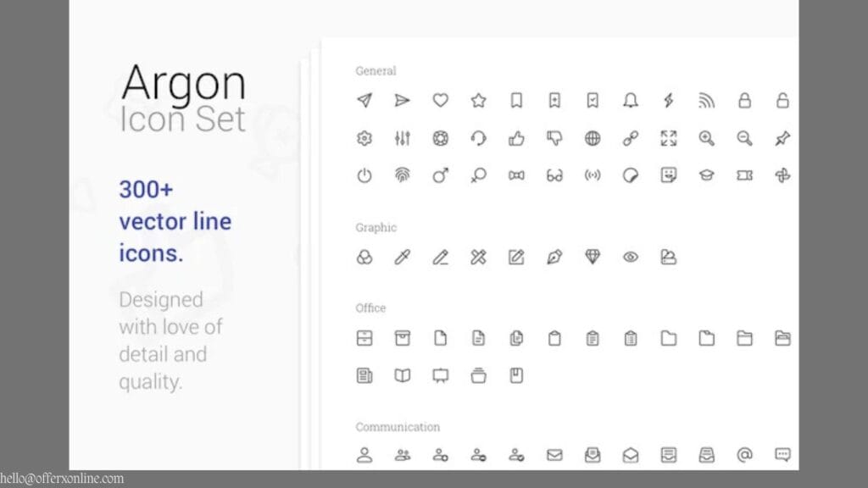Viewport: 868px width, 488px height.
Task: Select the RSS feed icon
Action: point(706,100)
